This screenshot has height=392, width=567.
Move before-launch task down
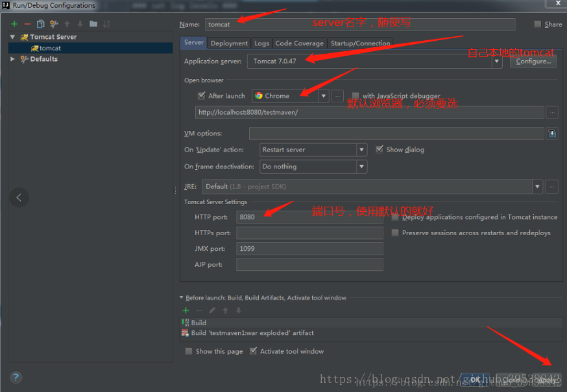[x=238, y=310]
